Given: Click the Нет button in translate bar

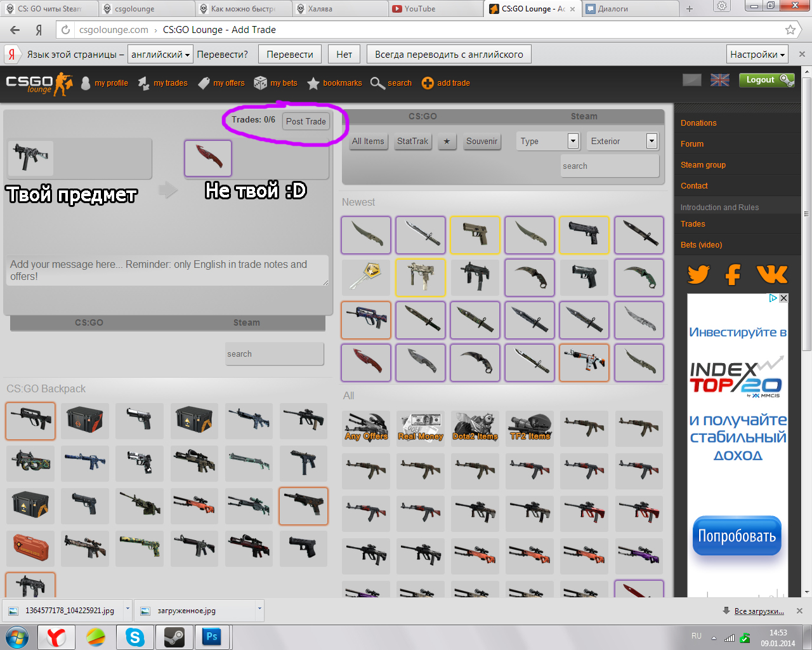Looking at the screenshot, I should 344,55.
